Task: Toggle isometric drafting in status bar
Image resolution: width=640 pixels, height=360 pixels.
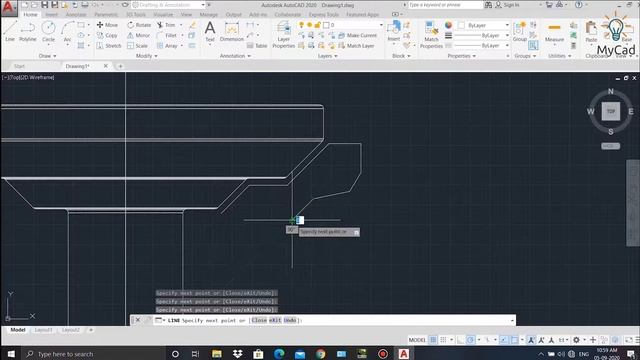Action: tap(487, 340)
